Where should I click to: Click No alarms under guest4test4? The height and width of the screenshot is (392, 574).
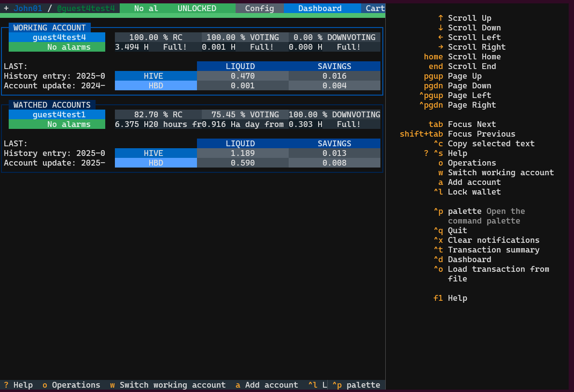point(57,47)
